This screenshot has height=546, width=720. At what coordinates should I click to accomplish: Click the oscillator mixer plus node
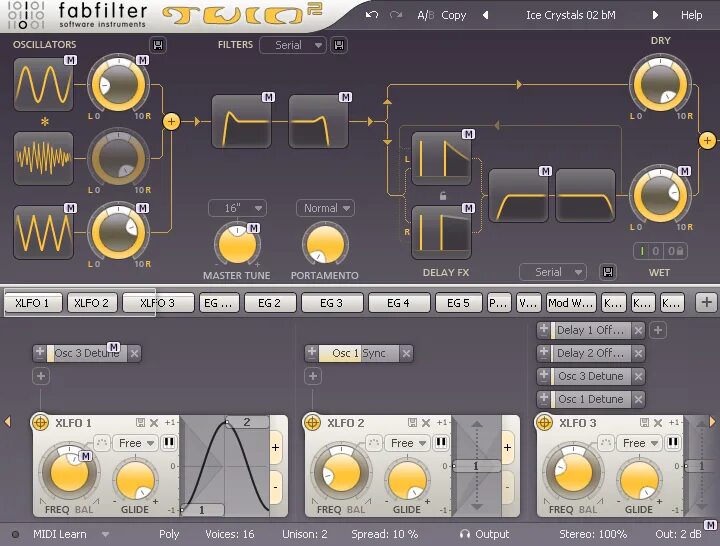171,122
